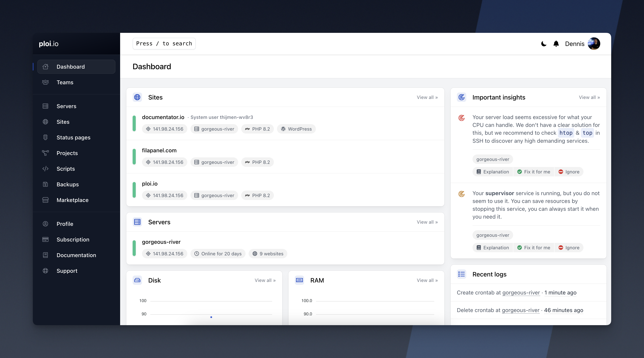Viewport: 644px width, 358px height.
Task: Click the Subscription card icon
Action: 45,240
